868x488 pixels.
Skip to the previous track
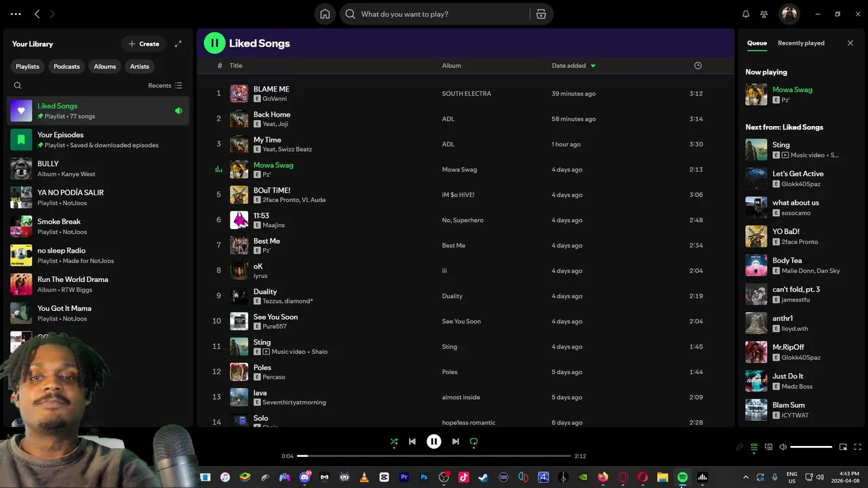(x=412, y=441)
